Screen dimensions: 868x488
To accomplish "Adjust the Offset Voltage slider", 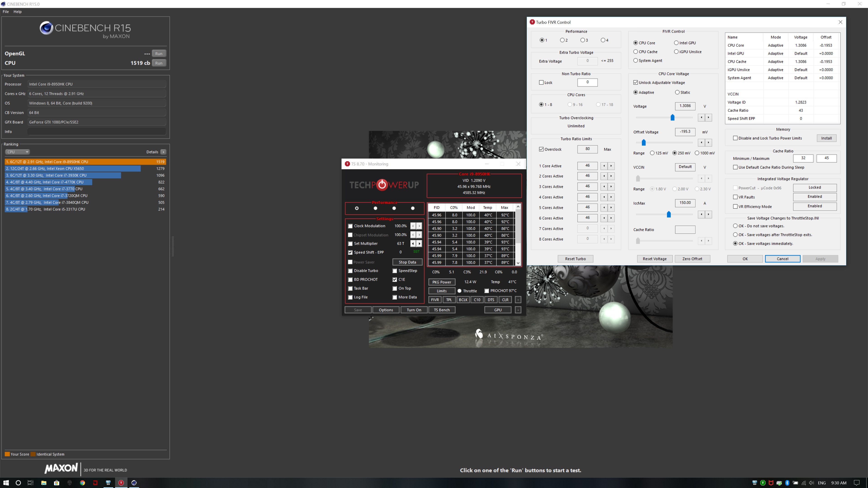I will tap(643, 143).
